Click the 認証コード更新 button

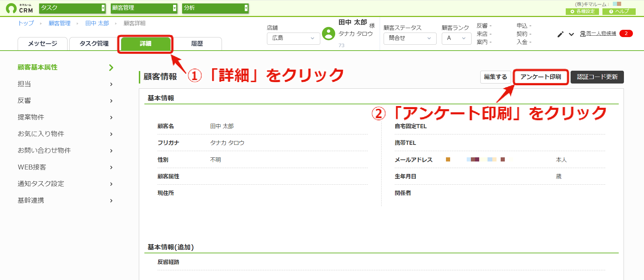pos(597,77)
